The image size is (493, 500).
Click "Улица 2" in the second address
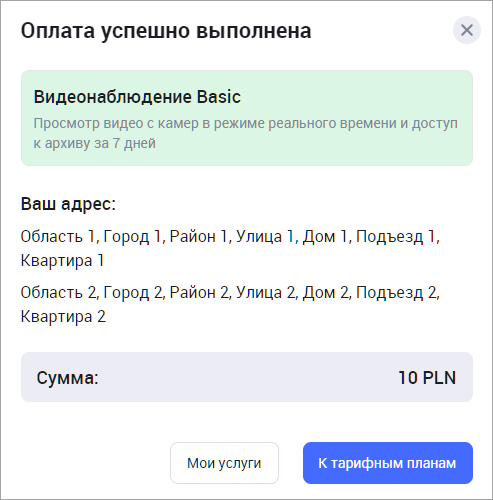point(265,293)
